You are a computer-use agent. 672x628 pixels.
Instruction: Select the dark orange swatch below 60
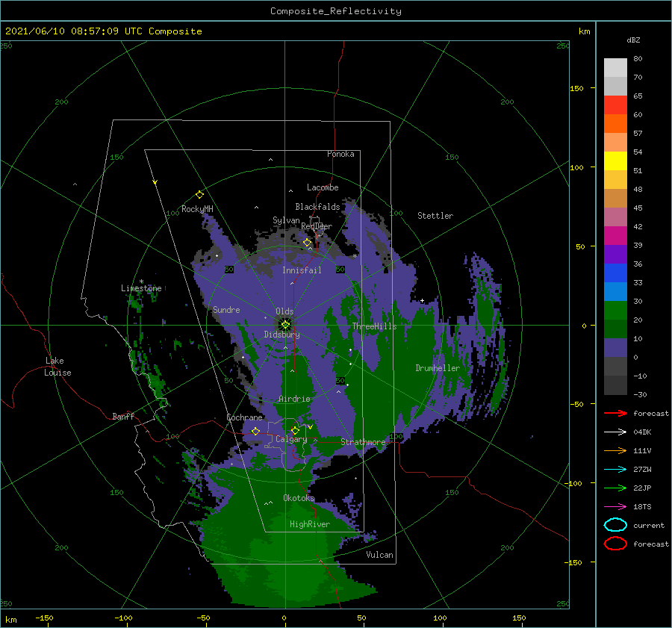tap(615, 124)
